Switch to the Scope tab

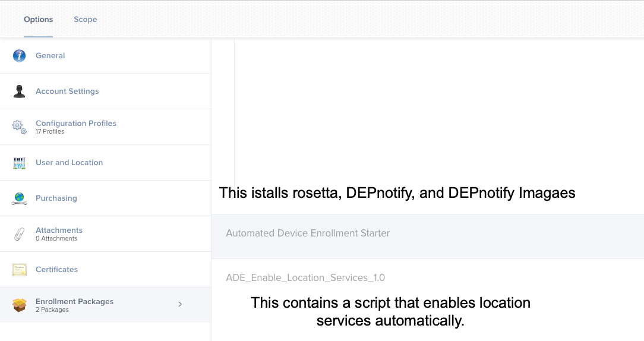tap(86, 20)
